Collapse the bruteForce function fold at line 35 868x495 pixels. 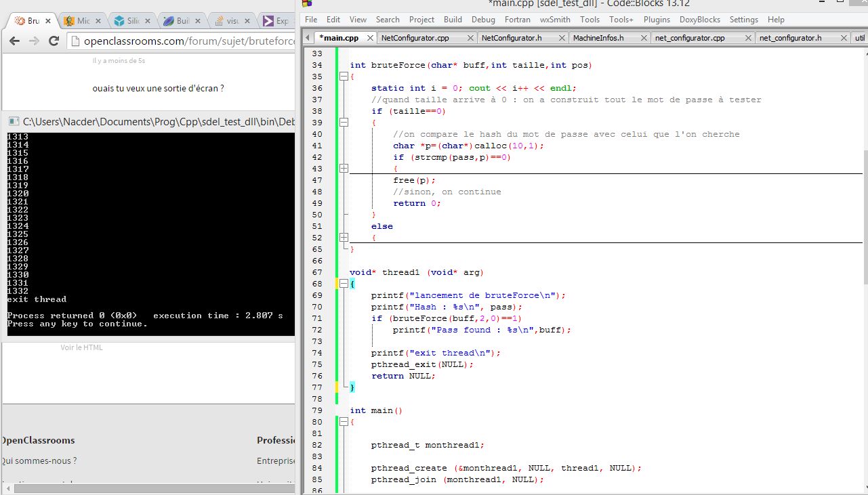coord(344,77)
